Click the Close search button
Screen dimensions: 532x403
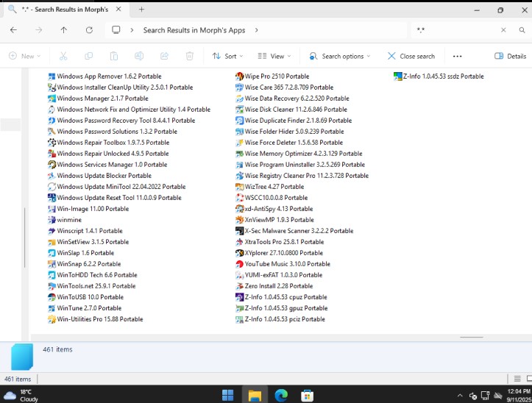pos(411,56)
